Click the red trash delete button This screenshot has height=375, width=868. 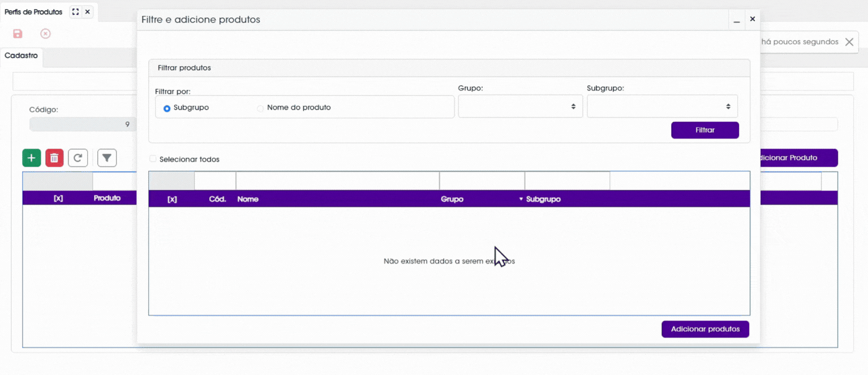pos(54,158)
